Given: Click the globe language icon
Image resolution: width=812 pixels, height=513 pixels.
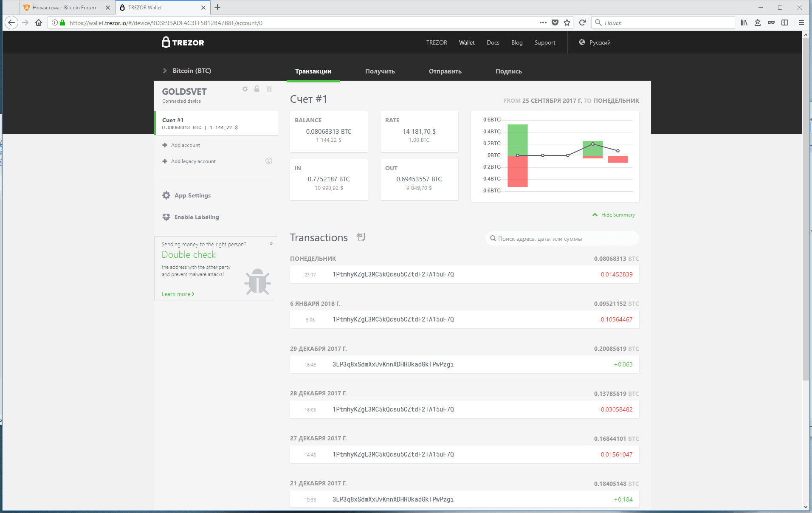Looking at the screenshot, I should 582,42.
